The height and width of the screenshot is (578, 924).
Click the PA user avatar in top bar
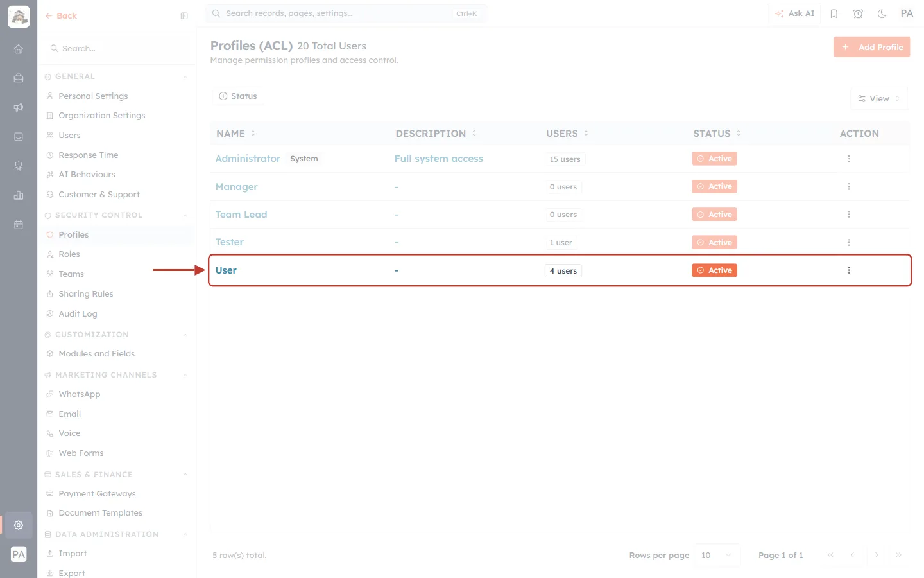click(x=907, y=13)
